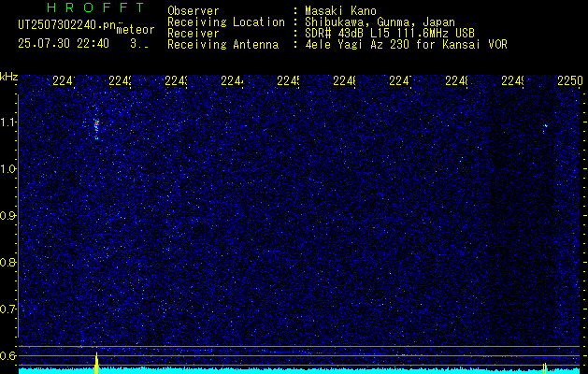The width and height of the screenshot is (588, 374).
Task: Click the 'Receiver' field label
Action: [x=194, y=34]
